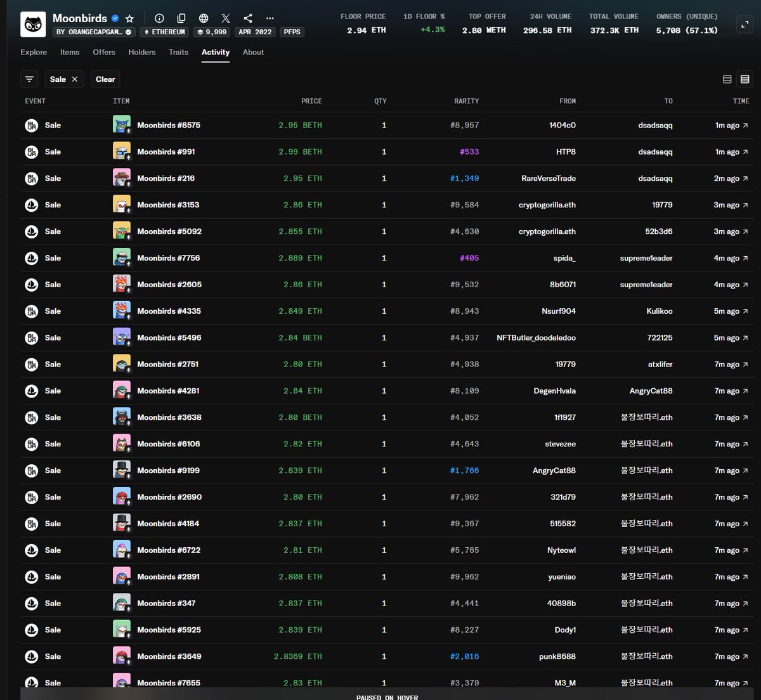Click the BY ORANGECAPGAM creator badge

tap(94, 32)
